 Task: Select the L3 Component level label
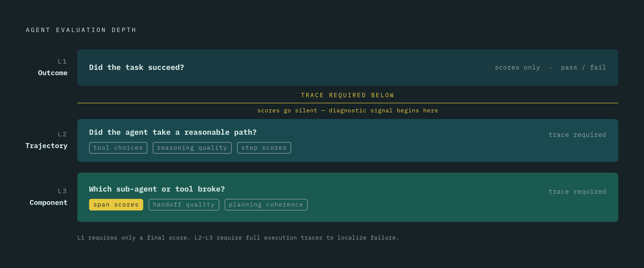(x=48, y=197)
